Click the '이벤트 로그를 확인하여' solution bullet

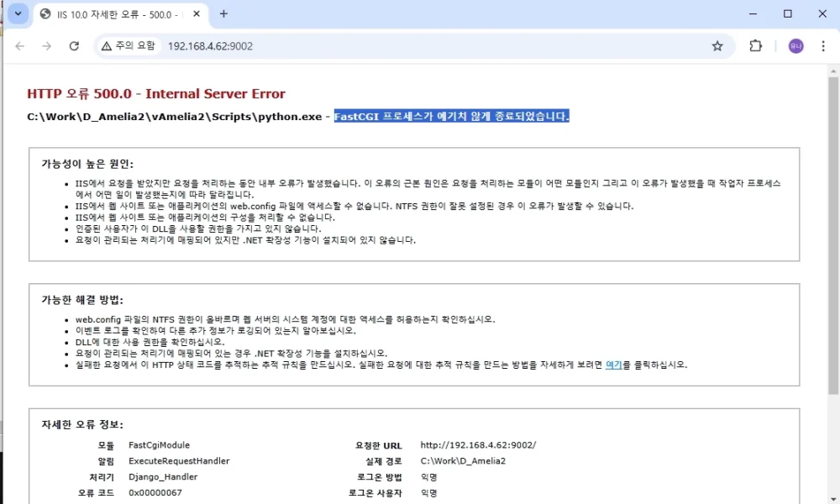215,330
